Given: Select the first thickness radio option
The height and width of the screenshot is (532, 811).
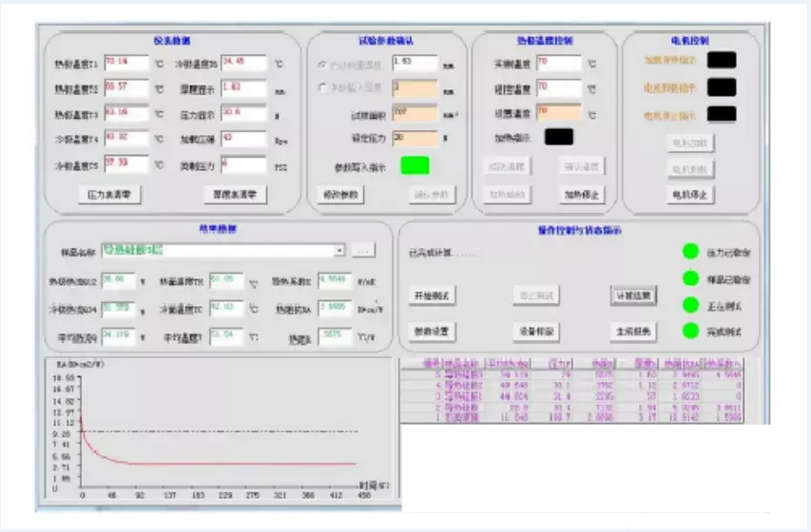Looking at the screenshot, I should coord(320,64).
